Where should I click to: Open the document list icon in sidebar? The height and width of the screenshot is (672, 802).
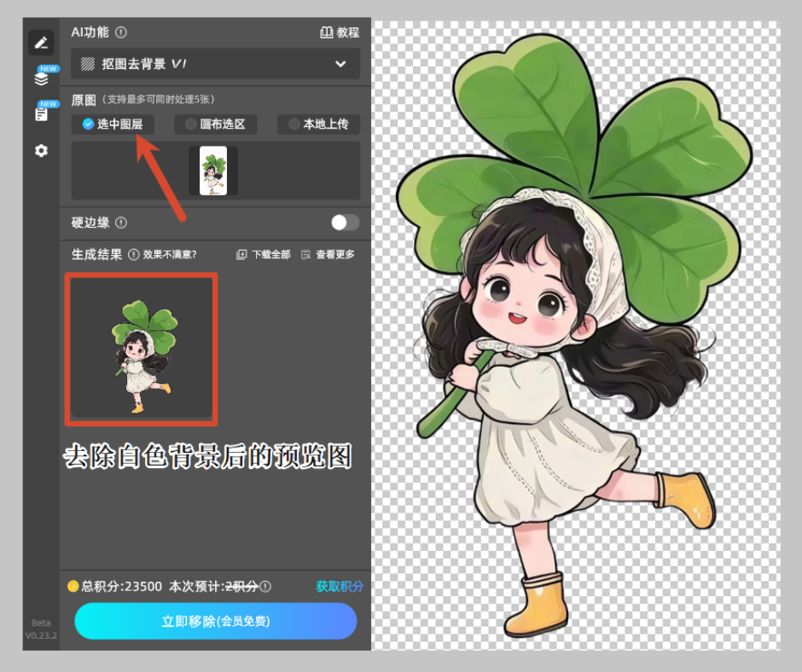[41, 113]
